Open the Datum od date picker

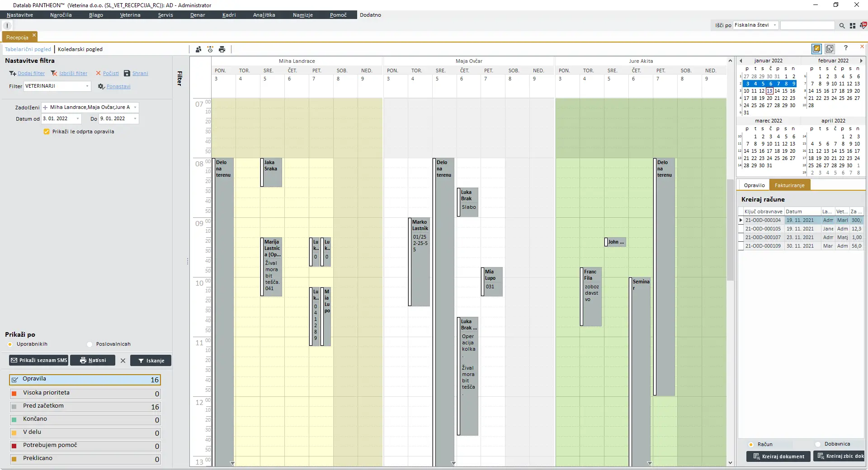(78, 119)
